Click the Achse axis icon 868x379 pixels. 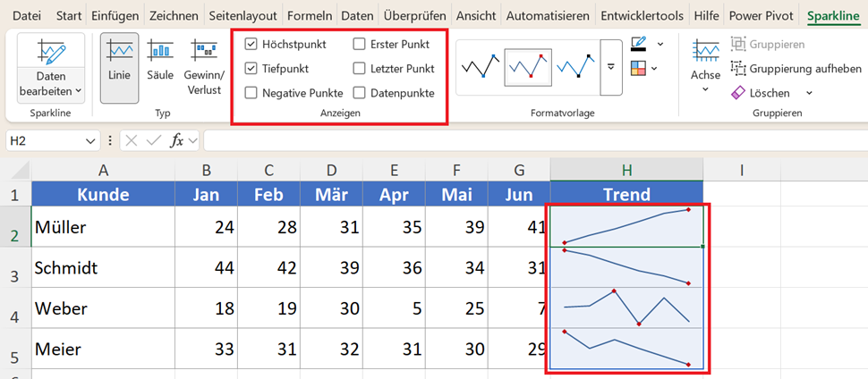706,52
